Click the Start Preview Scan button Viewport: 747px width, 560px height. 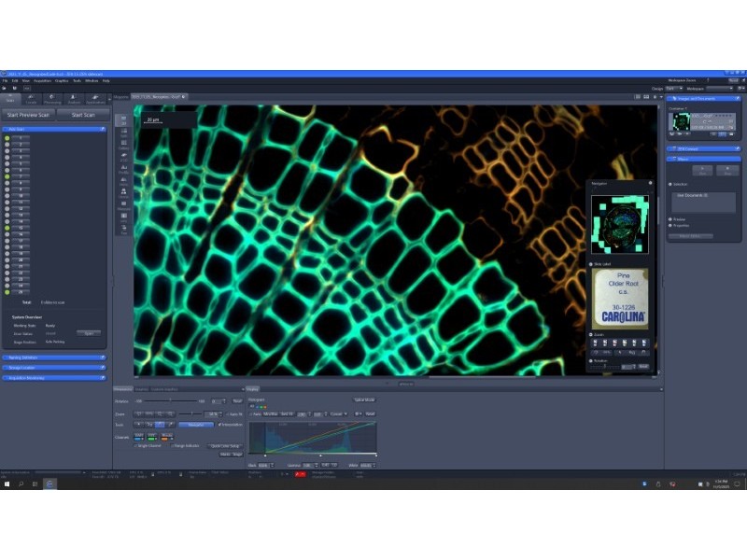pyautogui.click(x=28, y=115)
